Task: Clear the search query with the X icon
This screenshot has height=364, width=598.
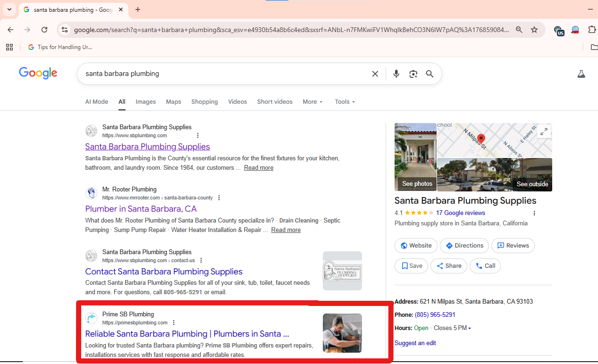Action: pyautogui.click(x=375, y=74)
